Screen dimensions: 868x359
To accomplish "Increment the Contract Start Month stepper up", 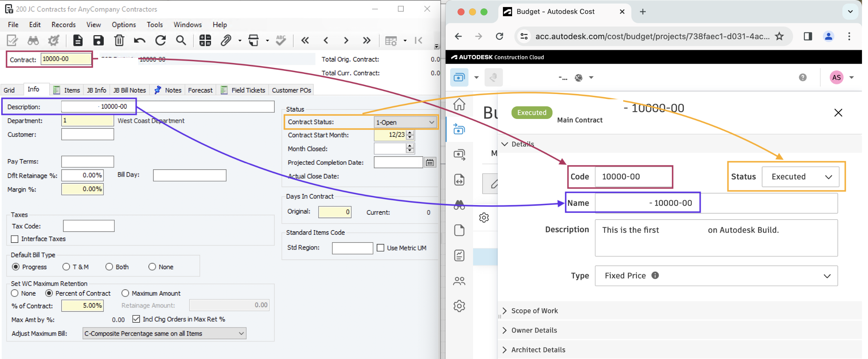I will 410,133.
